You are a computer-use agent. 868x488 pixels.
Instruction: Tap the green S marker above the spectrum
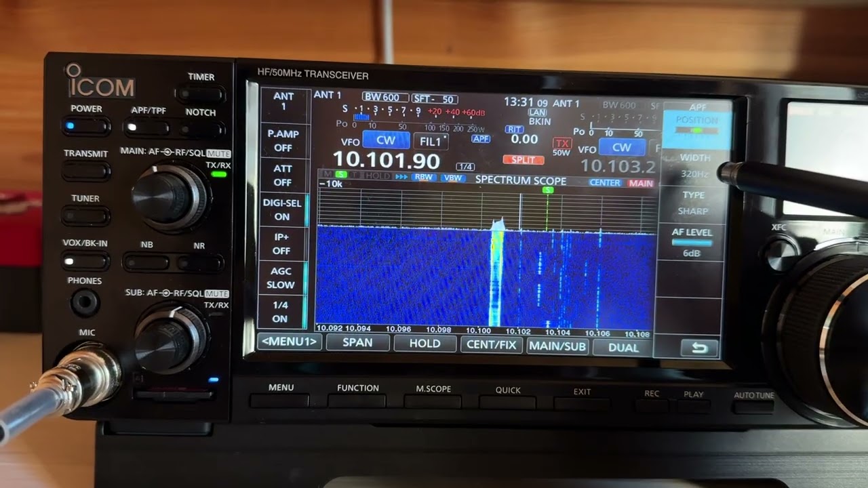(x=548, y=190)
